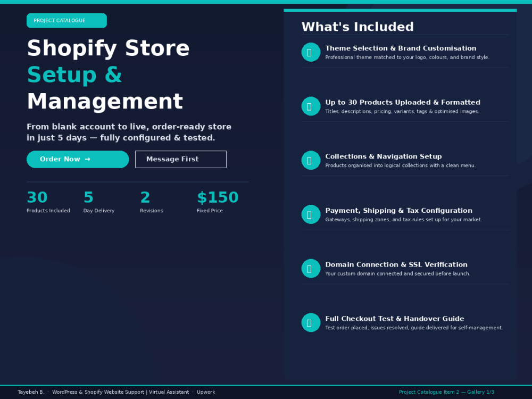
Task: Click the Test order placed description
Action: 414,328
